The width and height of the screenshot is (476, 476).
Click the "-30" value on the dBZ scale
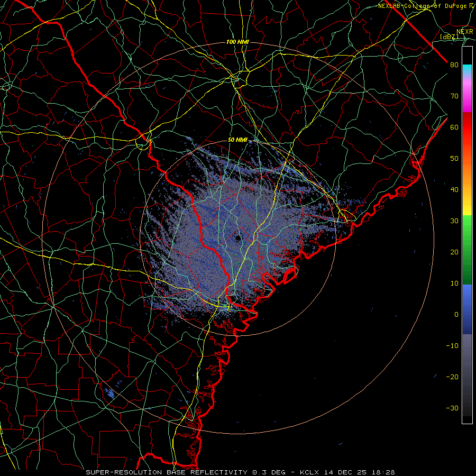click(x=452, y=409)
